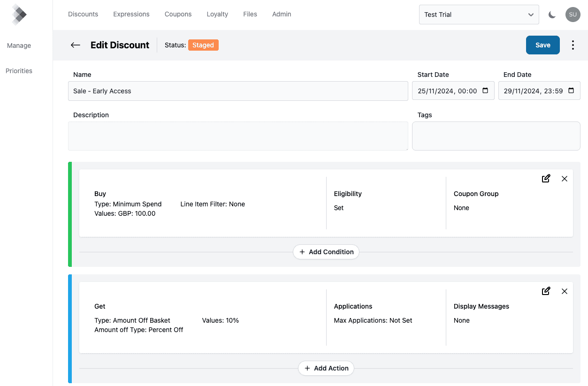
Task: Click the app logo in the sidebar
Action: (19, 15)
